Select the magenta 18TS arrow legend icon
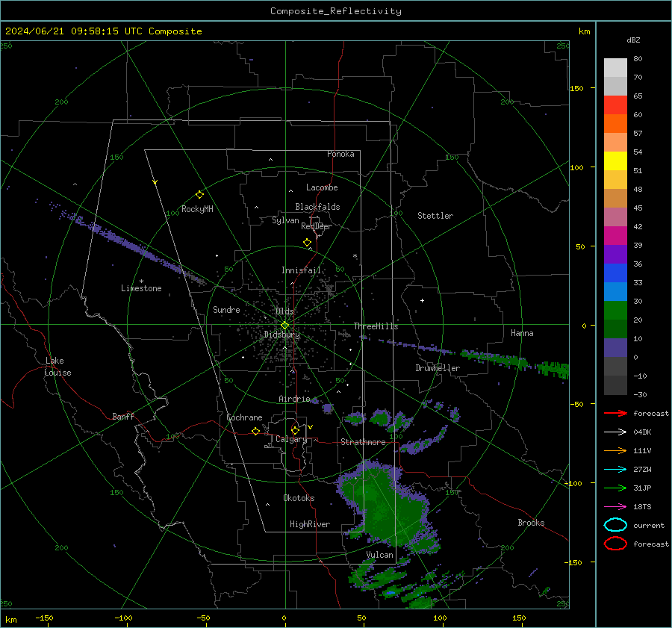 click(615, 507)
